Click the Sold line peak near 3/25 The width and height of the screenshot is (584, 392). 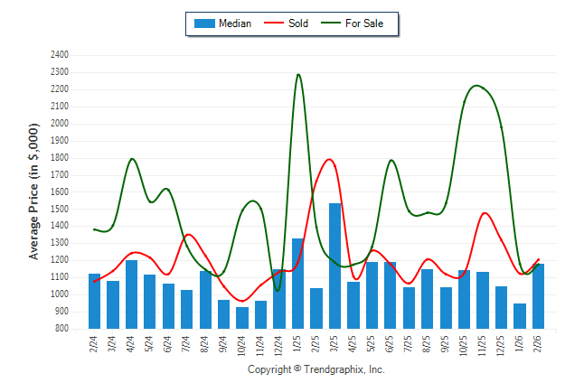(x=328, y=160)
